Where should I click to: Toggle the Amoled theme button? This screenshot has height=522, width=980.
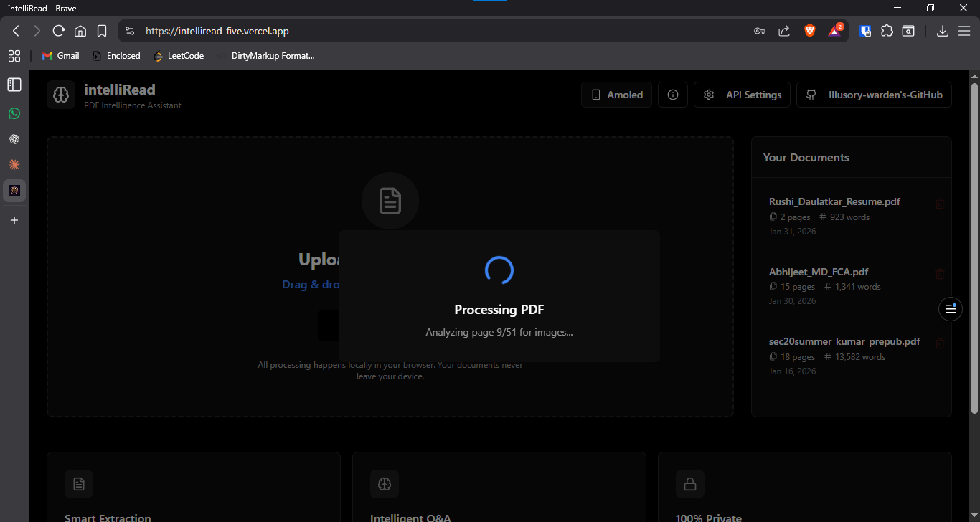[x=617, y=95]
